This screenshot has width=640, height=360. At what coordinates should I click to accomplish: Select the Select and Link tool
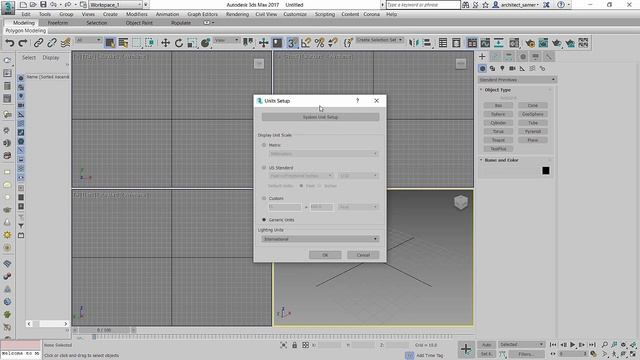(38, 42)
